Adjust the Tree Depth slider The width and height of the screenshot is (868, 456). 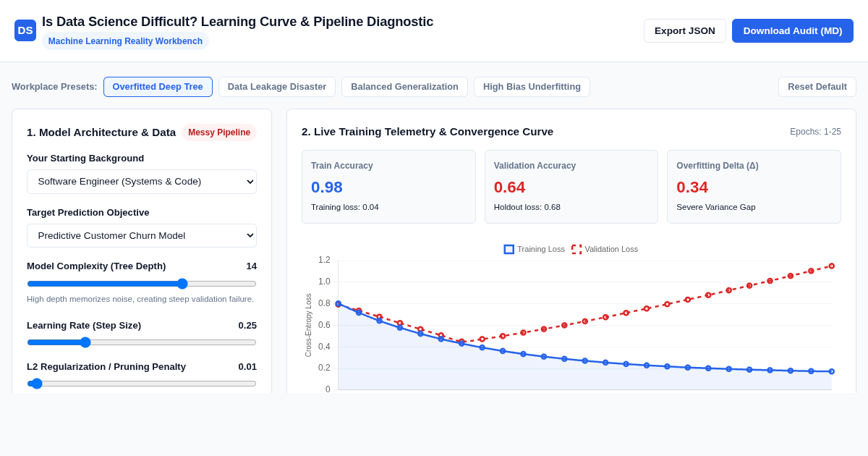click(142, 284)
